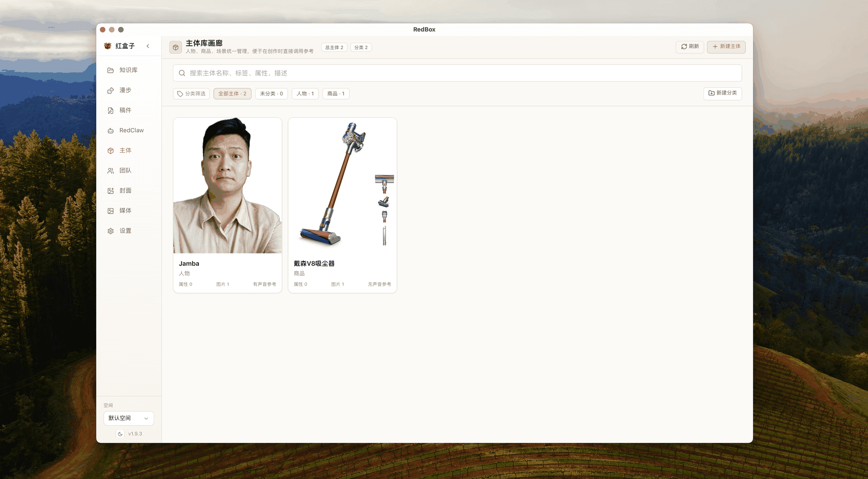Image resolution: width=868 pixels, height=479 pixels.
Task: Open the 默认空间 workspace dropdown
Action: pos(128,418)
